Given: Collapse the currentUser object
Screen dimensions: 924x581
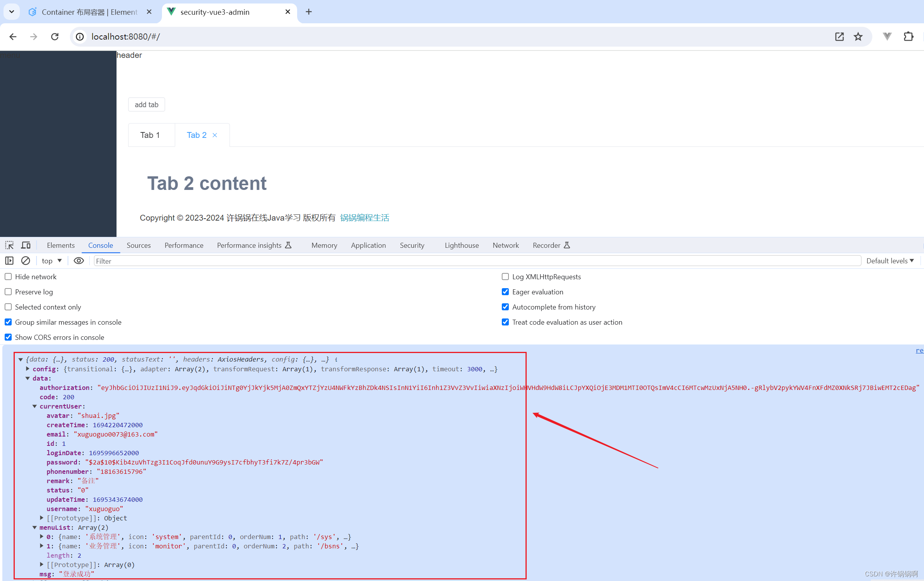Looking at the screenshot, I should point(35,406).
